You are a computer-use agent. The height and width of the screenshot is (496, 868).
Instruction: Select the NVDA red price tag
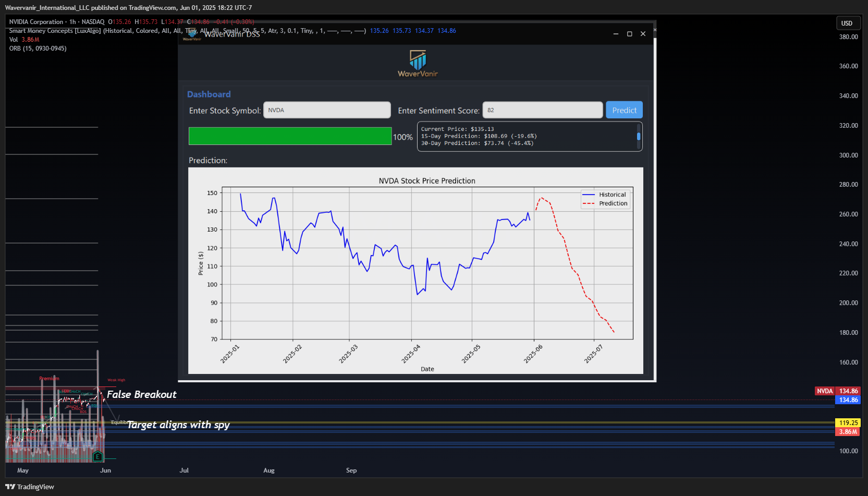[825, 391]
